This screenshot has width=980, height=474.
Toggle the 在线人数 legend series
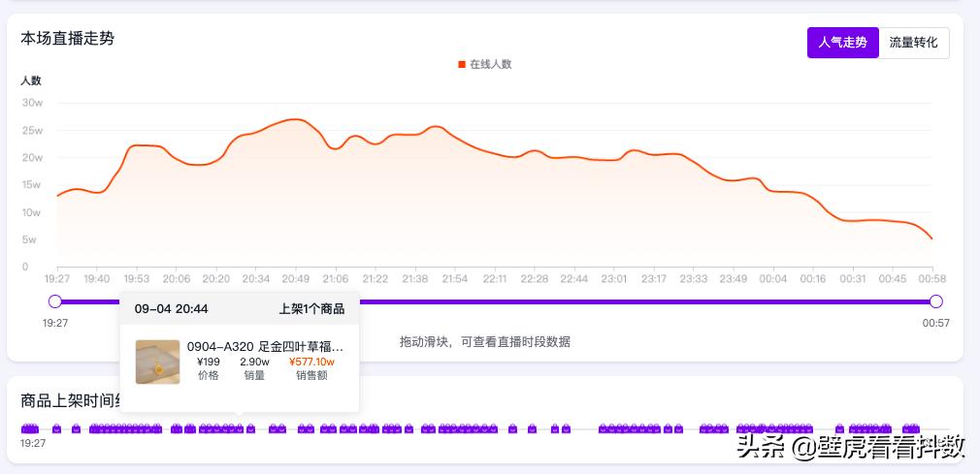point(485,64)
